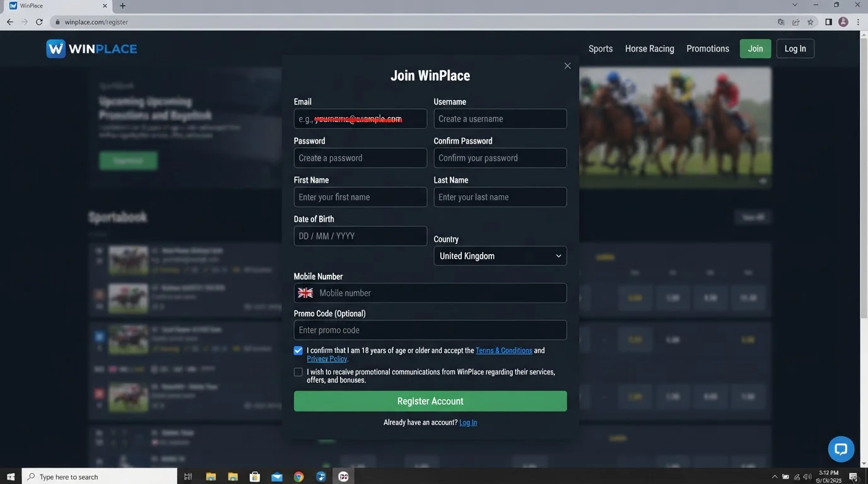Open the Chrome three-dot menu
The height and width of the screenshot is (484, 868).
[858, 22]
